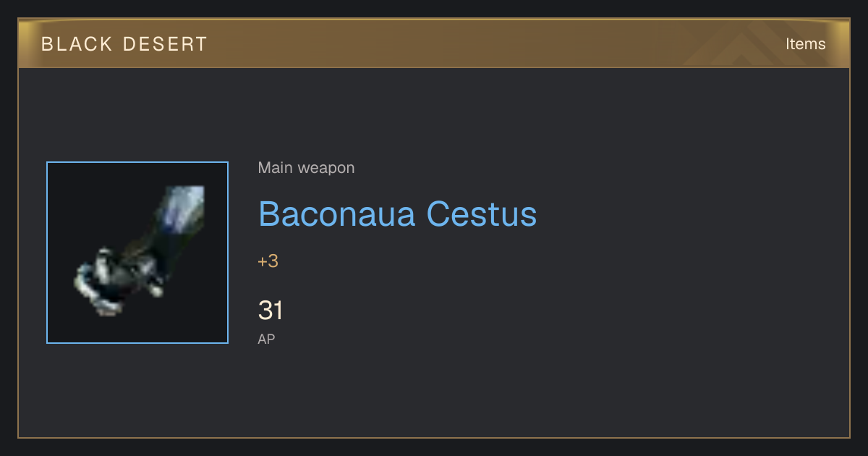
Task: Click the BLACK DESERT header title
Action: coord(124,44)
